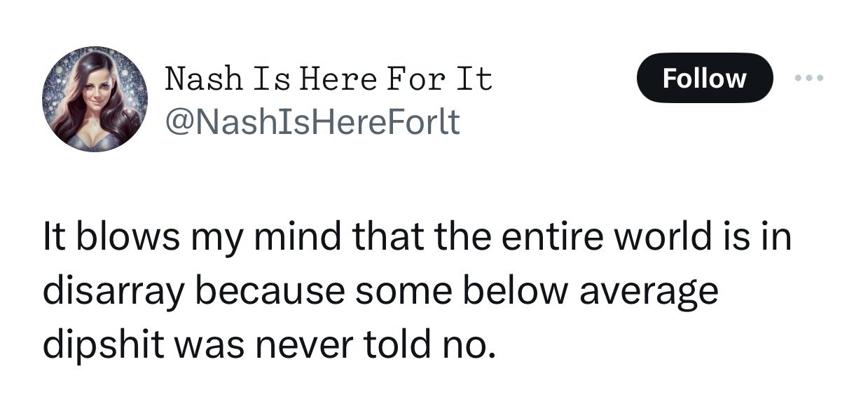Click the Follow button
This screenshot has width=868, height=397.
(704, 78)
